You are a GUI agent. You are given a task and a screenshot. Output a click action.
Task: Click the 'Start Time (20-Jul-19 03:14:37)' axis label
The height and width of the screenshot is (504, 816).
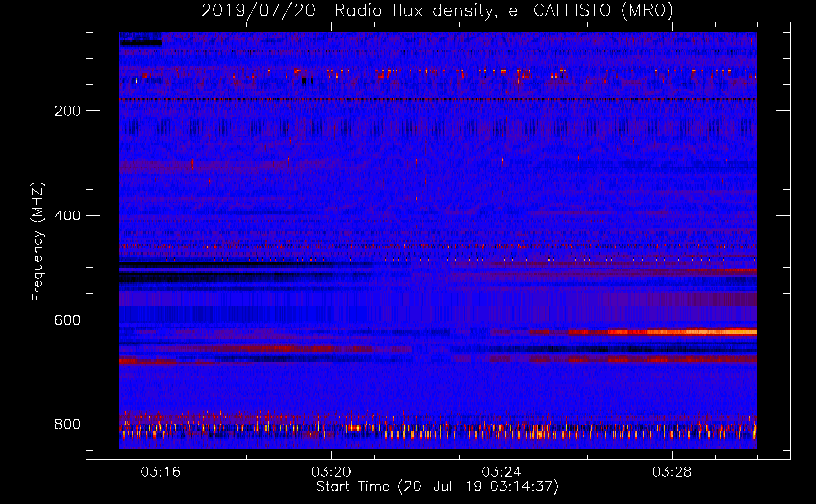pyautogui.click(x=437, y=487)
